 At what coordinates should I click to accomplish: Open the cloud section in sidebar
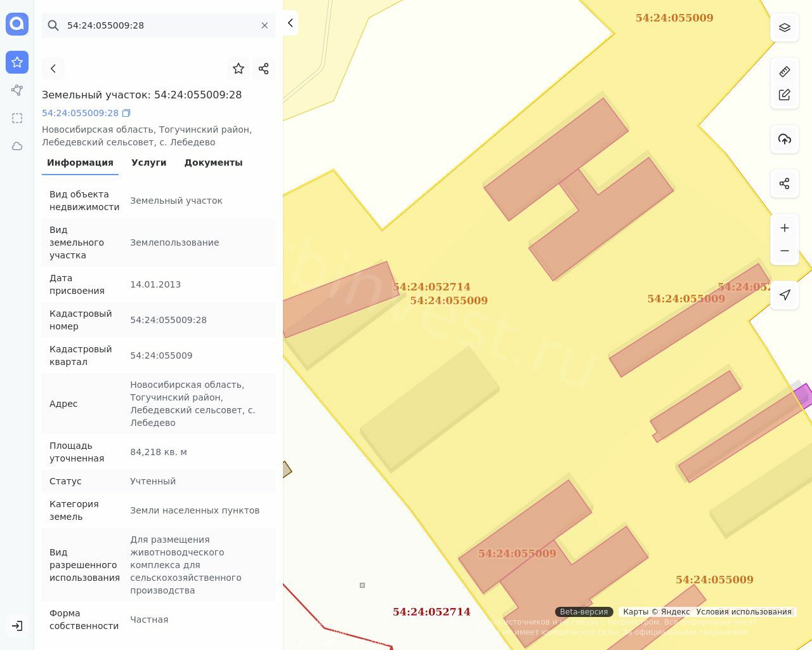coord(17,146)
